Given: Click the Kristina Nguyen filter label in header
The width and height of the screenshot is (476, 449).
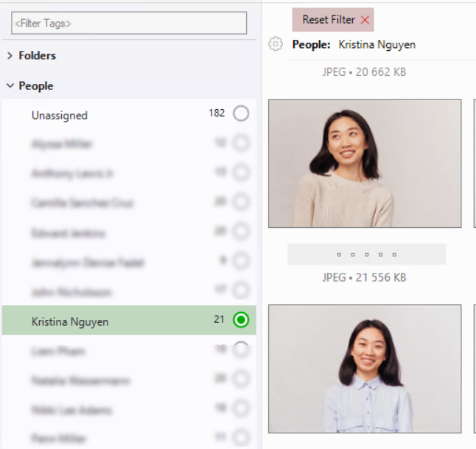Looking at the screenshot, I should [x=377, y=44].
